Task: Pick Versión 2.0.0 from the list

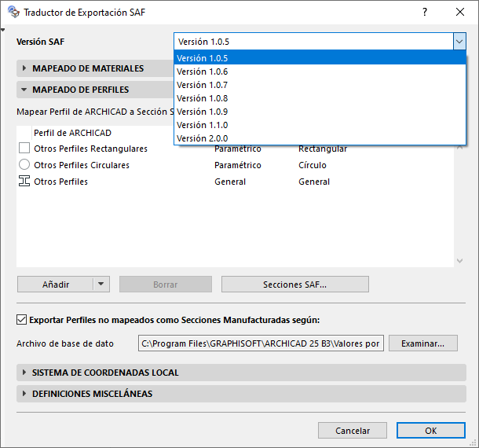Action: pyautogui.click(x=320, y=138)
